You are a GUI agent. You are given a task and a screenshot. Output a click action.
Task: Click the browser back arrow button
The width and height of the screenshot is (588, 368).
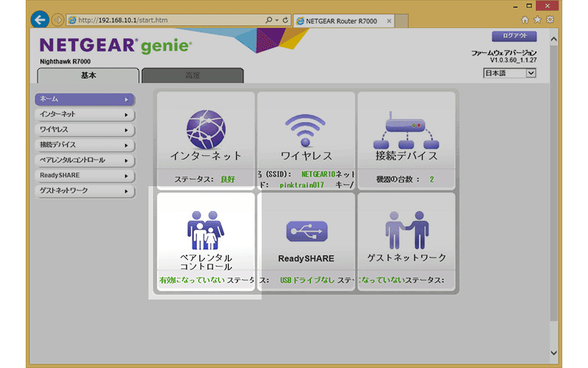[x=40, y=20]
